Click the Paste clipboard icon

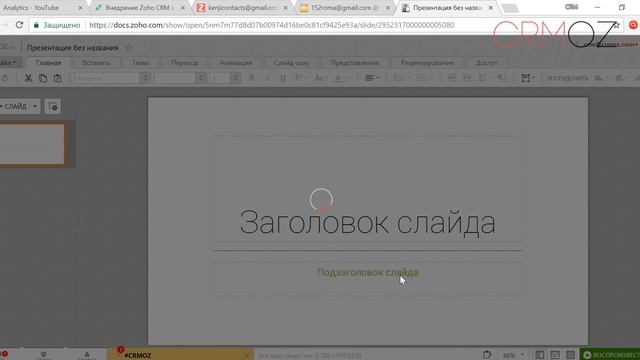pos(58,78)
